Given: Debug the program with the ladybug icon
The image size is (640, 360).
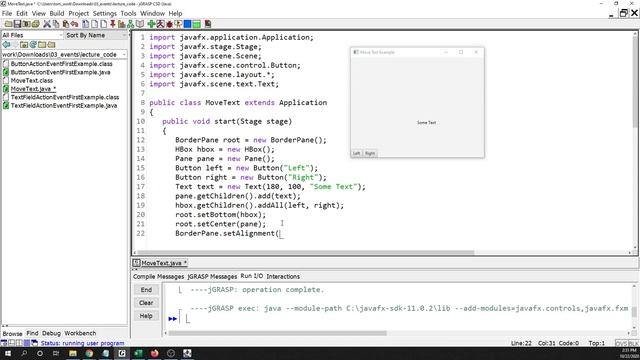Looking at the screenshot, I should 169,24.
